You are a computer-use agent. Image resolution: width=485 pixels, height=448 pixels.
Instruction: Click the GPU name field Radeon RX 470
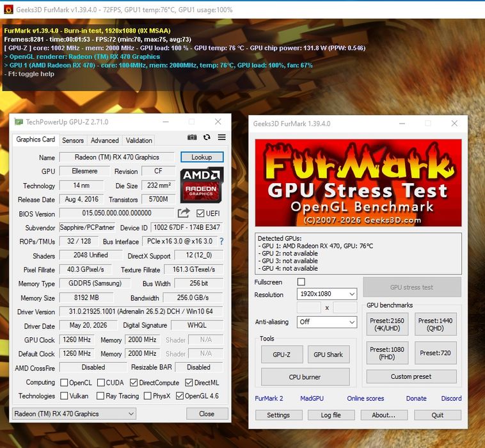116,157
